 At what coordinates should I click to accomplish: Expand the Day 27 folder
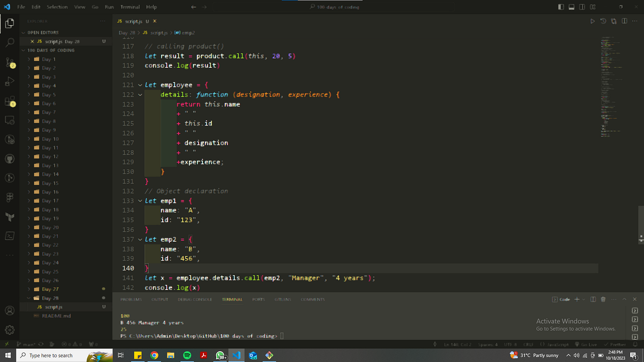pos(29,289)
